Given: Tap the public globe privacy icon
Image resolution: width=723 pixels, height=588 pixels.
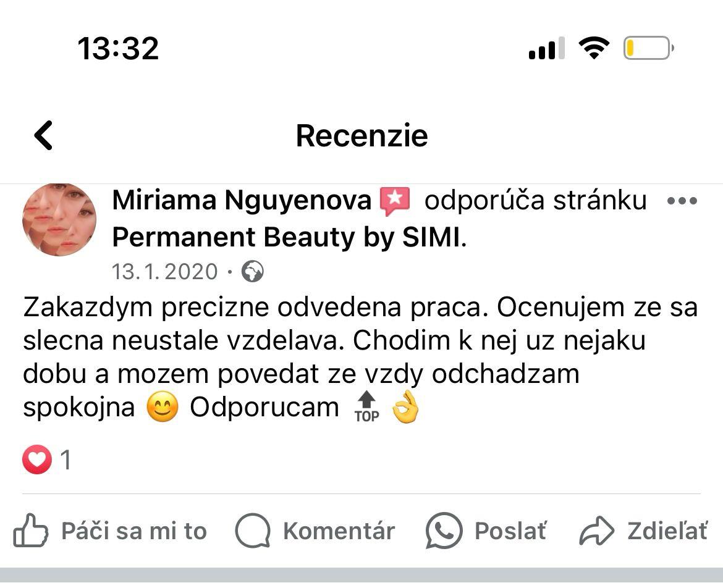Looking at the screenshot, I should click(252, 271).
